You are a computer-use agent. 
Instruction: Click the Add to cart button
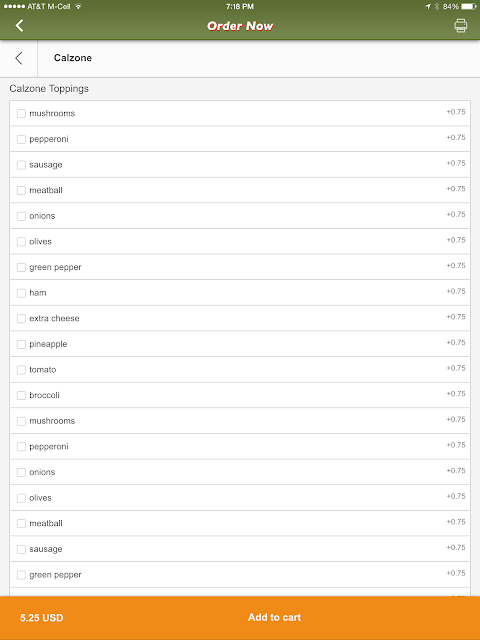274,617
